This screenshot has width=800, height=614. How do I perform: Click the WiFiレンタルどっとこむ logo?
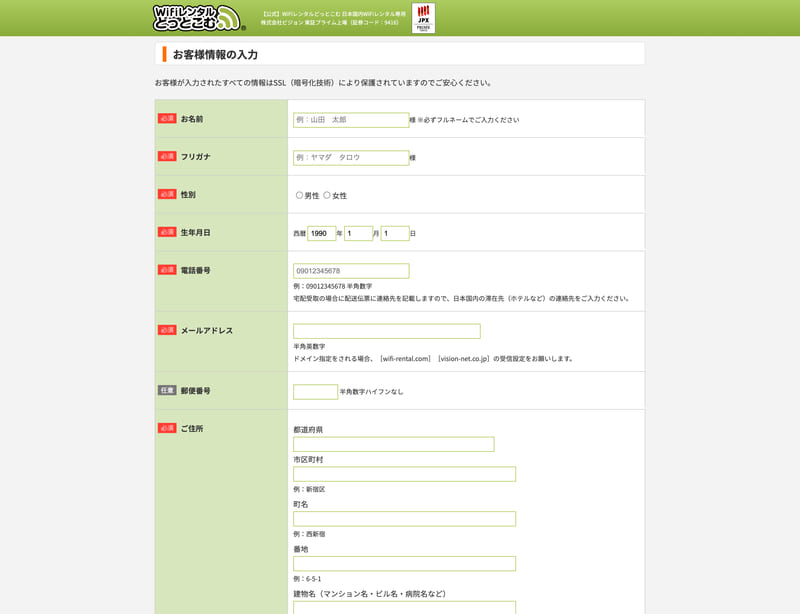coord(198,17)
